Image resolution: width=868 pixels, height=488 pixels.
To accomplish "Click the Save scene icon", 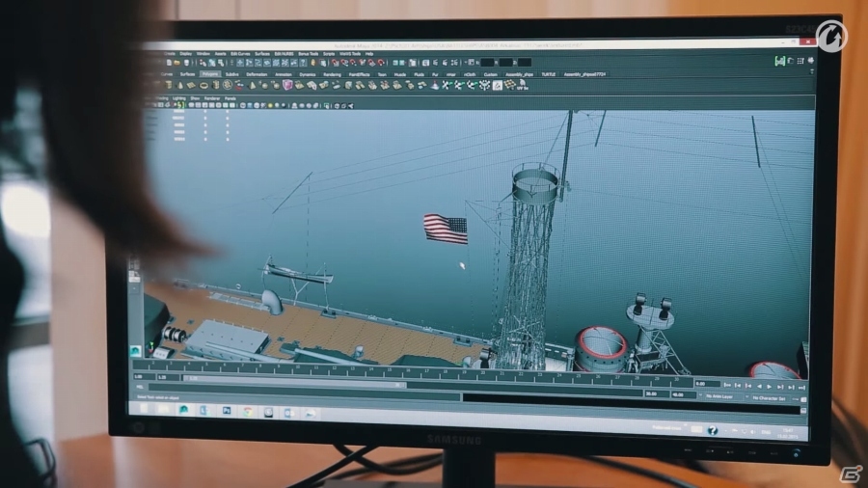I will coord(186,62).
